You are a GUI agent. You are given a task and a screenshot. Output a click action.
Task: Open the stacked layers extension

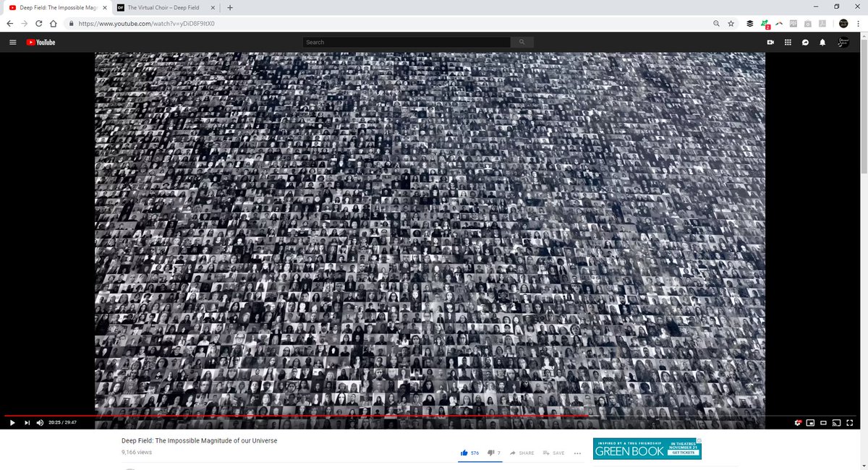click(750, 23)
